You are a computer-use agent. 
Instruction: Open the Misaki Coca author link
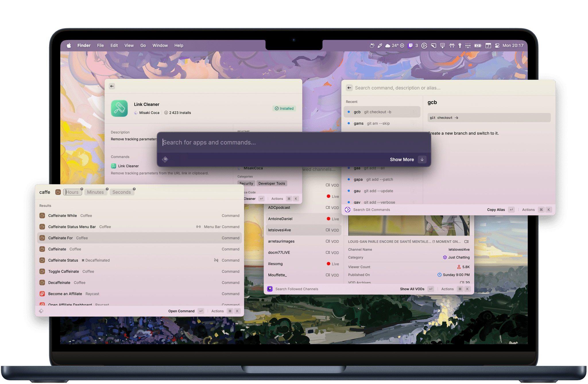147,113
